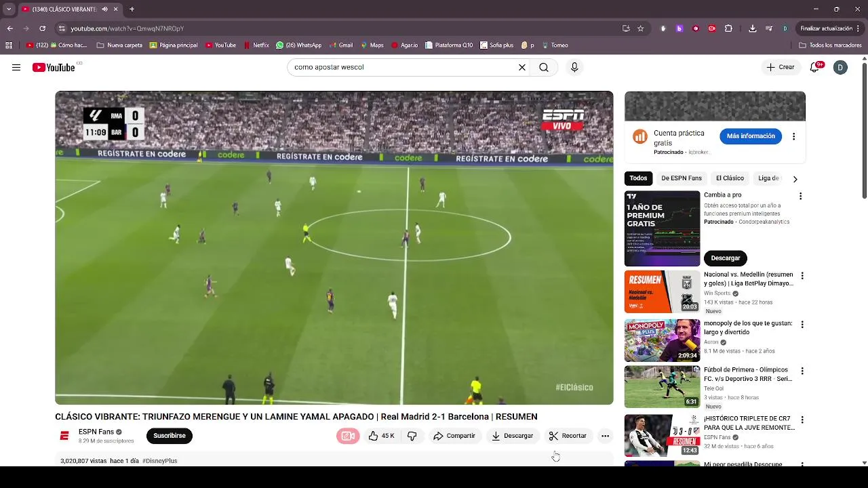Open Fútbol de Primera Olímpicos thumbnail
The width and height of the screenshot is (868, 488).
pyautogui.click(x=662, y=387)
